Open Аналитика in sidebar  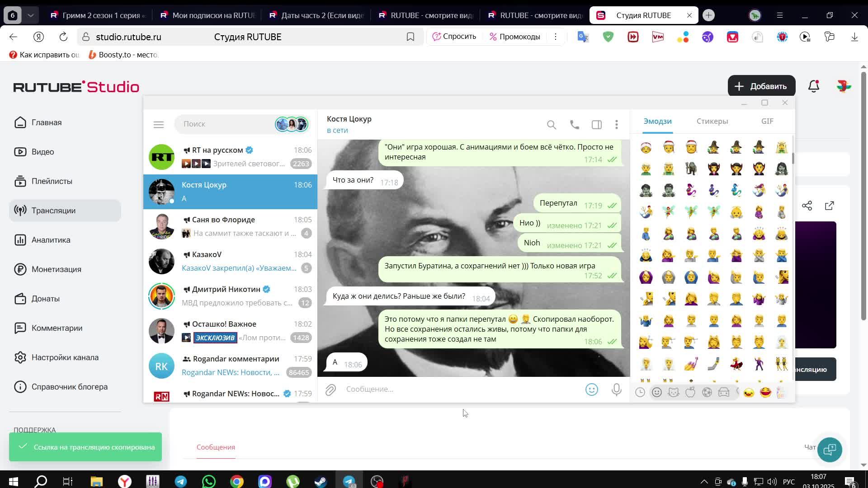pyautogui.click(x=51, y=240)
